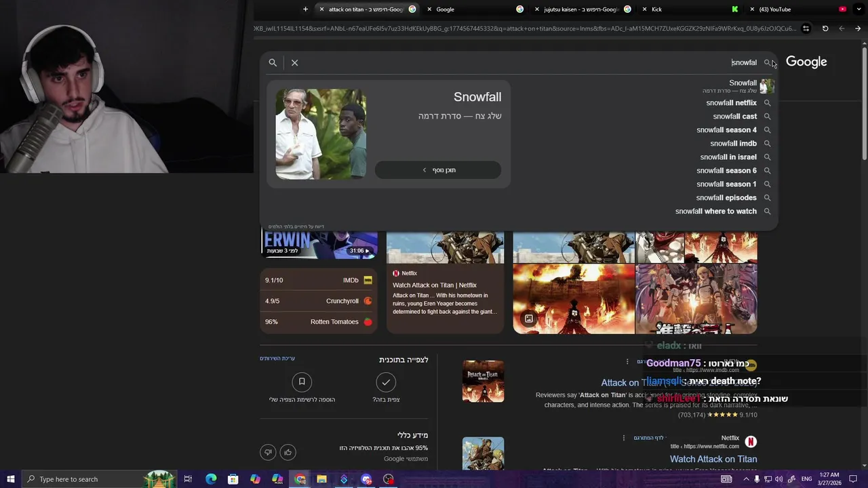Expand 'תוכן נוסף' button in Snowfall card

point(438,170)
